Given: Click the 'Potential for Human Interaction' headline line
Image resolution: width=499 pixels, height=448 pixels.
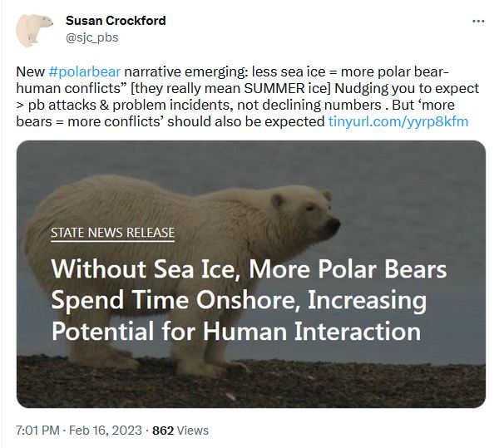Looking at the screenshot, I should [x=235, y=332].
